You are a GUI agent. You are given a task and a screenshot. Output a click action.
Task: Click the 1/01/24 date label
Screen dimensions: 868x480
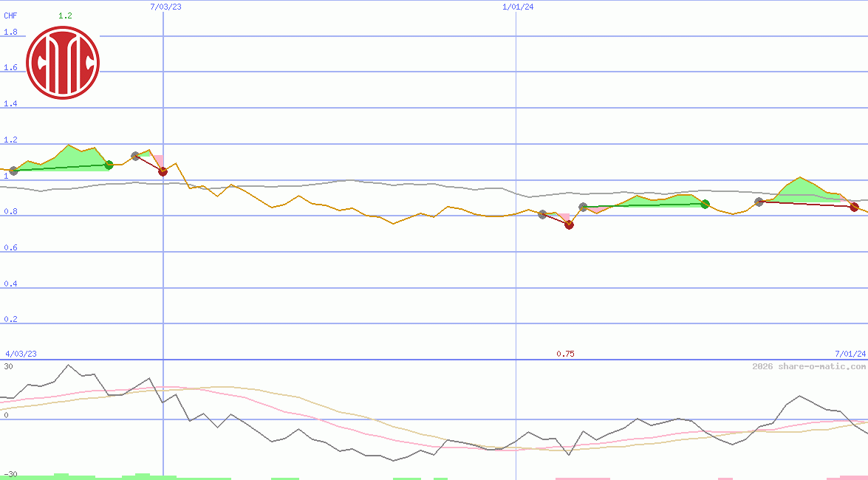coord(517,7)
